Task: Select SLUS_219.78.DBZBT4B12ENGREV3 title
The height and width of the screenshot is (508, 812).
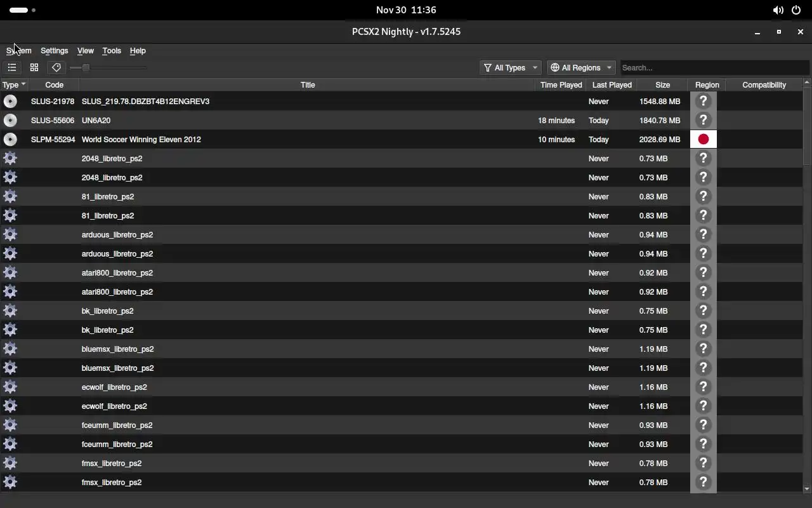Action: tap(145, 101)
